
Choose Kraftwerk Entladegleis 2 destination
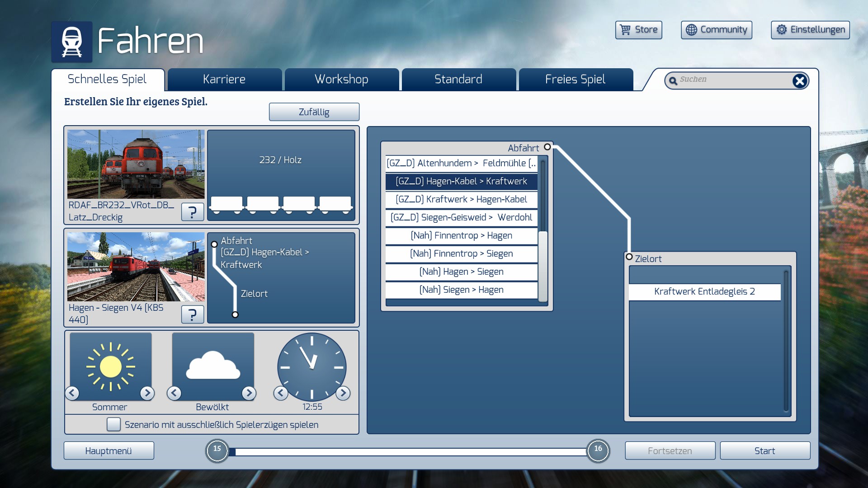coord(704,291)
